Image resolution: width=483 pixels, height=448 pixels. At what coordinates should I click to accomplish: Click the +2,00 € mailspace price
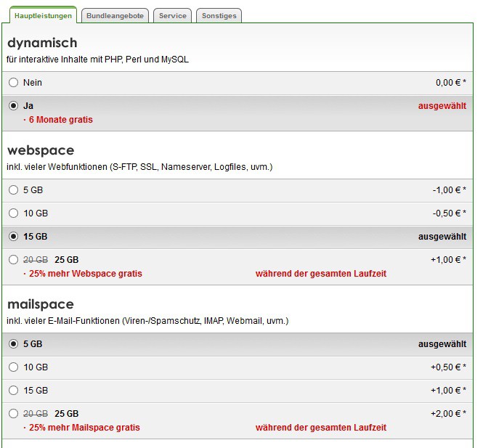click(448, 414)
